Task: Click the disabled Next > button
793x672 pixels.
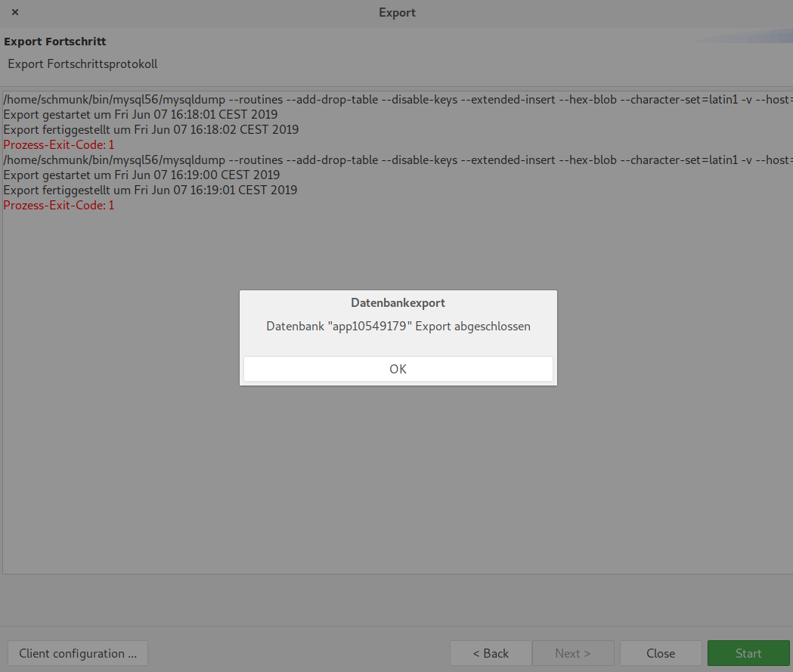Action: pyautogui.click(x=573, y=653)
